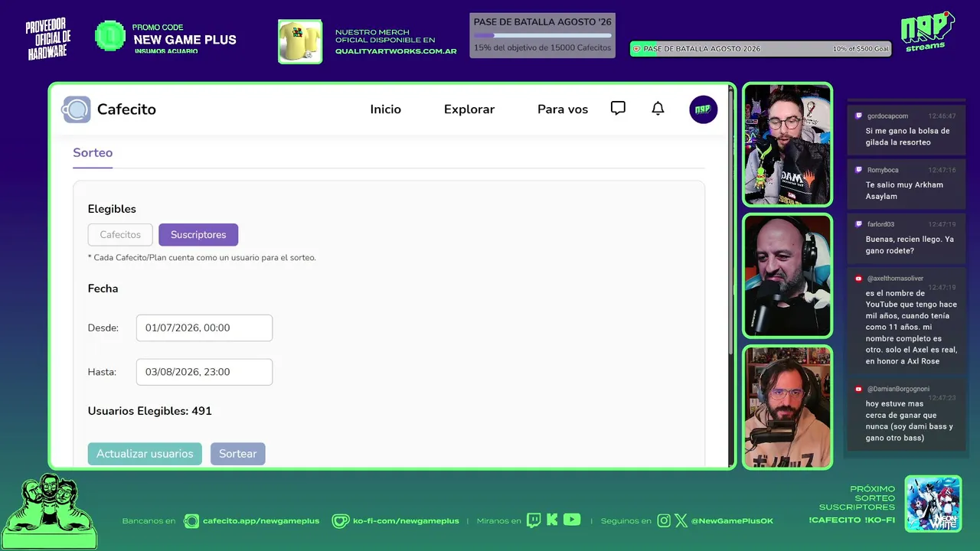
Task: Open the NGP profile avatar menu
Action: pyautogui.click(x=703, y=109)
